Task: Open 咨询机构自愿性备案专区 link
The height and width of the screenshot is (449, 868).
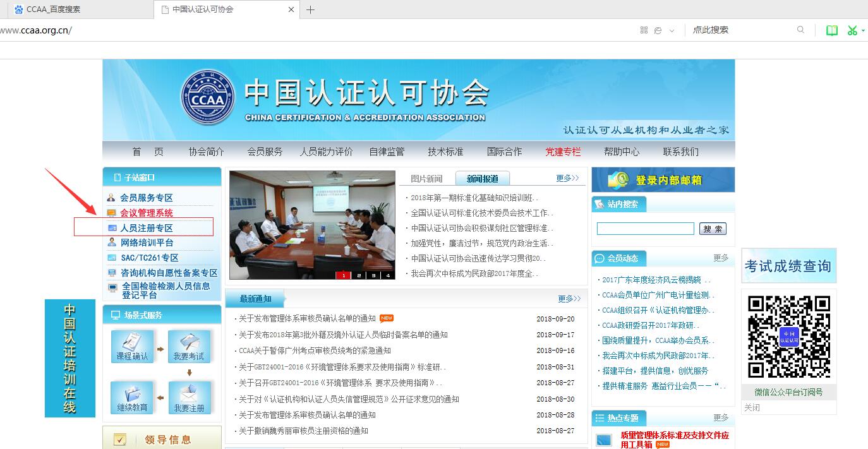Action: (x=169, y=273)
